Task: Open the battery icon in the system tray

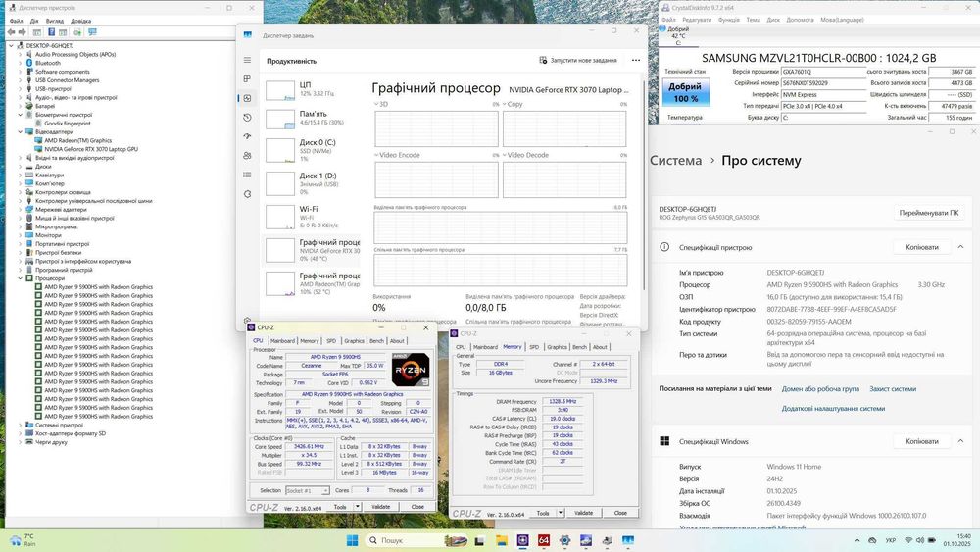Action: pyautogui.click(x=932, y=540)
